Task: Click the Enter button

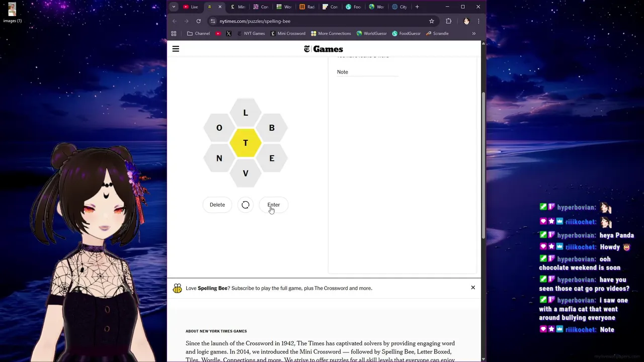Action: pyautogui.click(x=274, y=205)
